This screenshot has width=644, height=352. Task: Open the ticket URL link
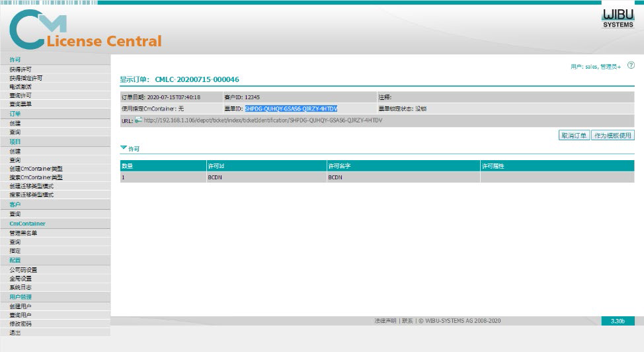point(263,120)
